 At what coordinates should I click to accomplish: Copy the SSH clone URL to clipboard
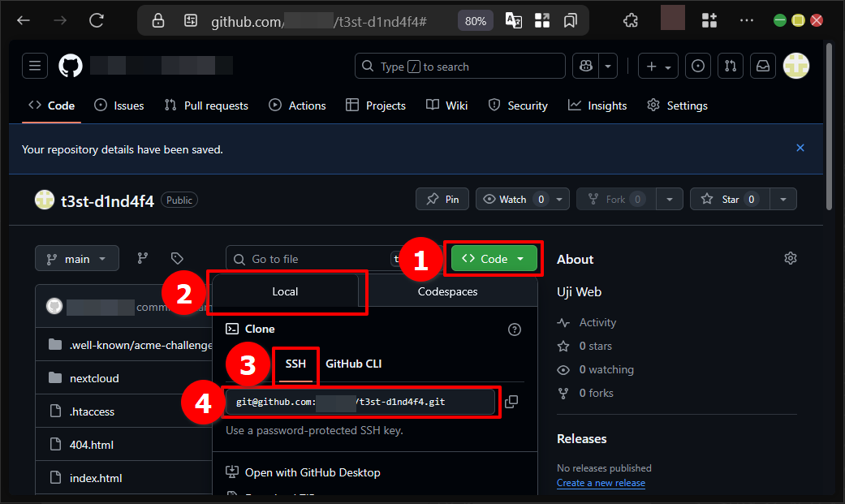[511, 402]
